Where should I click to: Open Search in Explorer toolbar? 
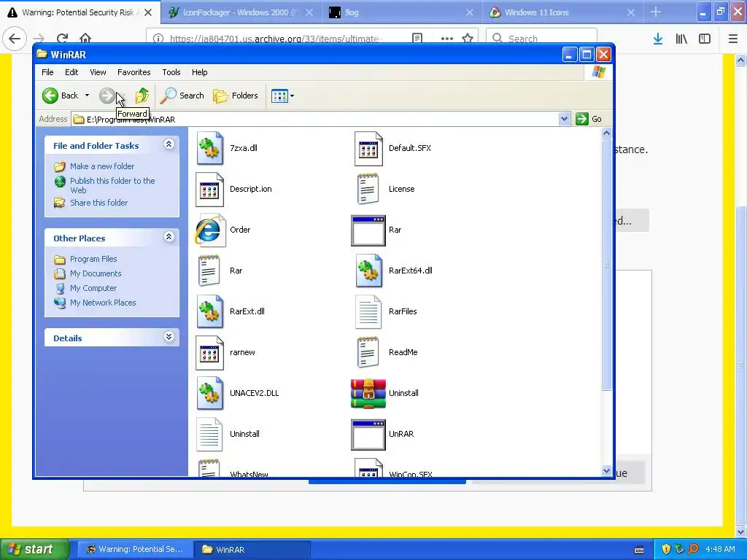(x=182, y=96)
